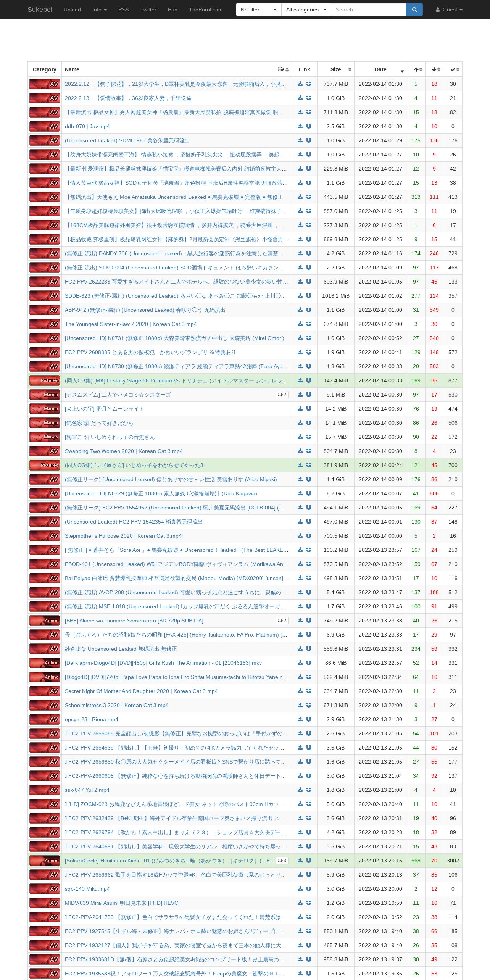Screen dimensions: 490x980
Task: Open [BBF] Akane wa Tsumare Somerareru link
Action: click(134, 621)
